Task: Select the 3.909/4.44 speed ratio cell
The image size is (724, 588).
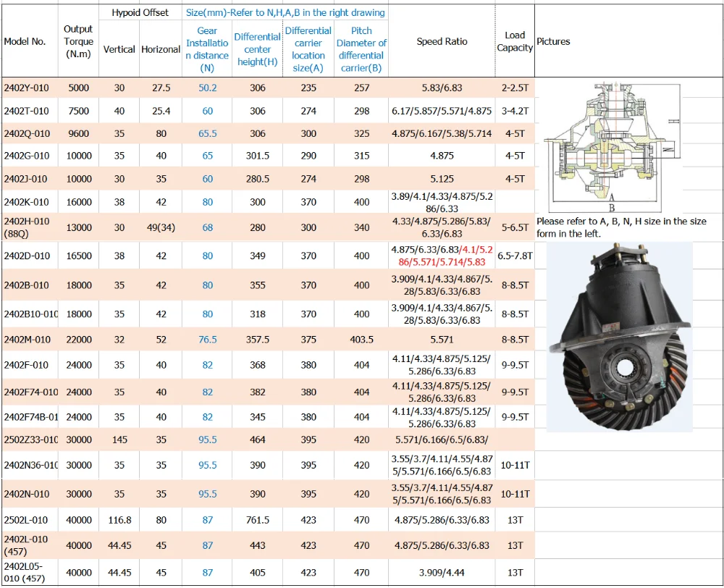Action: tap(442, 572)
